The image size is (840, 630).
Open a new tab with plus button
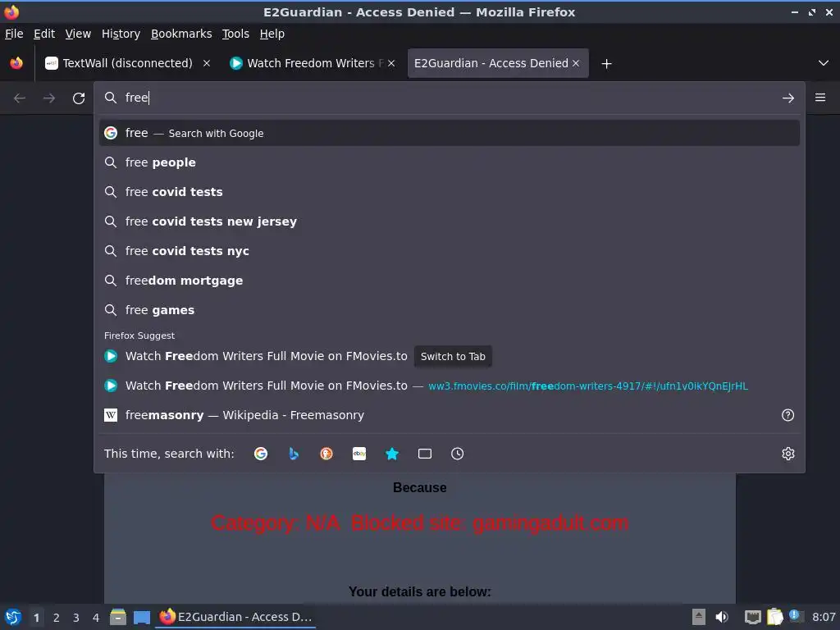tap(606, 64)
